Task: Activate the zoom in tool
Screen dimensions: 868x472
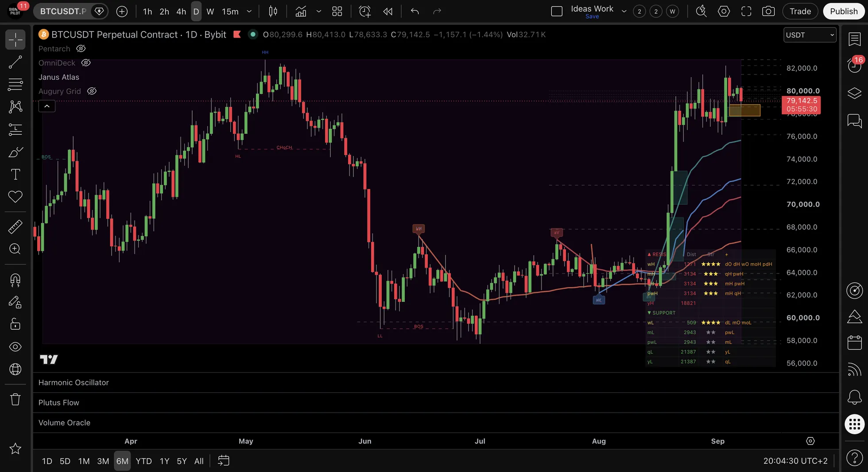Action: (x=15, y=249)
